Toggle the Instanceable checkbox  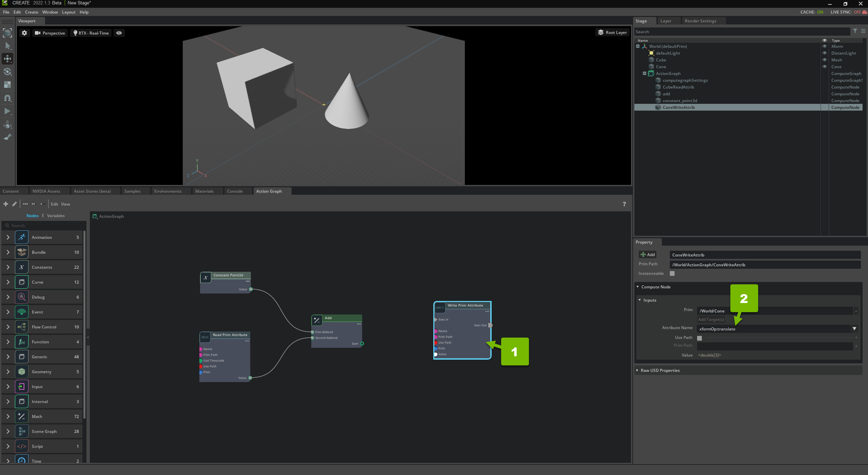pos(672,273)
